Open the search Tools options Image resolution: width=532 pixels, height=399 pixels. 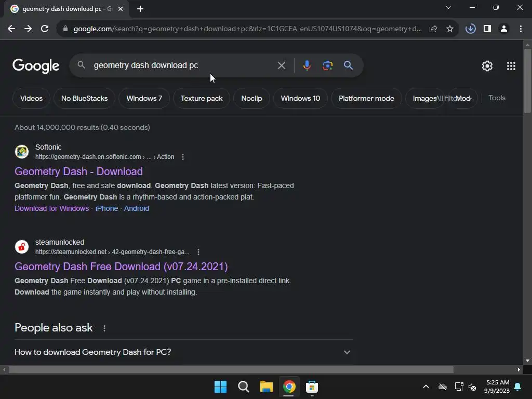(x=497, y=98)
